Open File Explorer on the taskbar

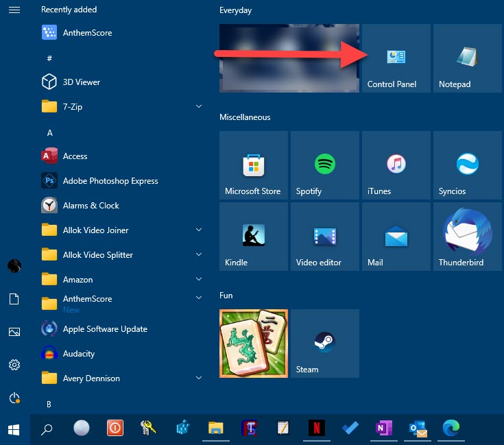(x=216, y=429)
